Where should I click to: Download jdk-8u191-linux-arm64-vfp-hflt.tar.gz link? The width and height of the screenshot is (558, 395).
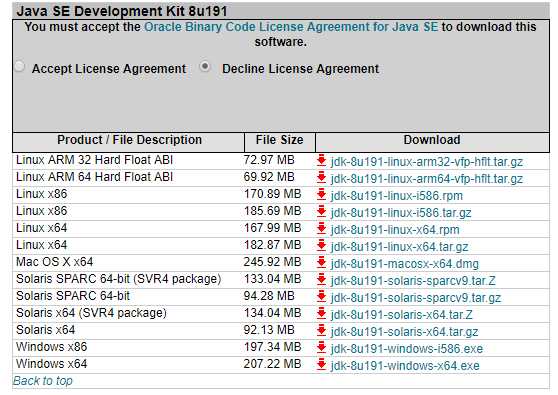pos(427,179)
